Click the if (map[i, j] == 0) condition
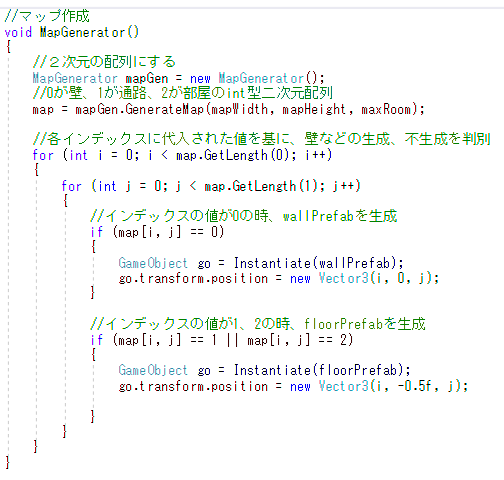Image resolution: width=504 pixels, height=480 pixels. (157, 232)
